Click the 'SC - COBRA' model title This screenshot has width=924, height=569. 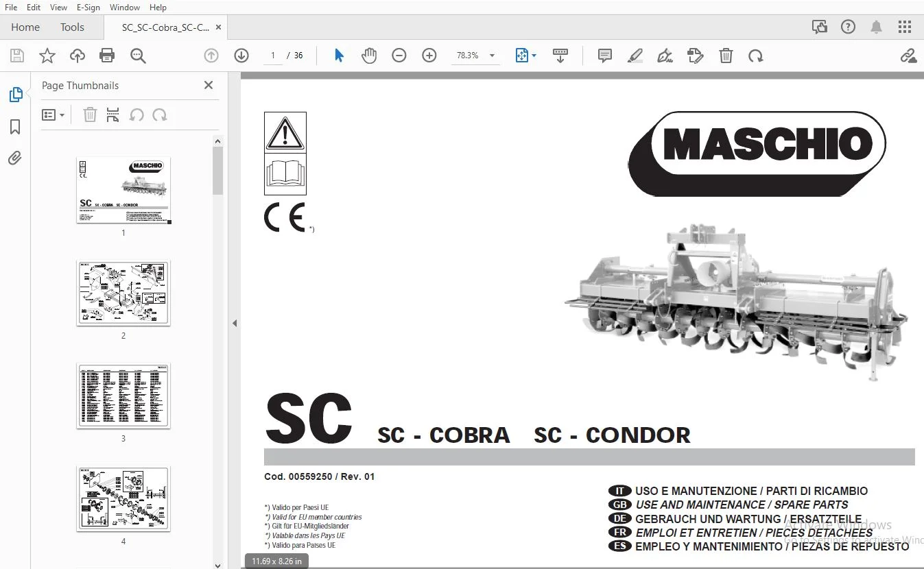coord(444,435)
